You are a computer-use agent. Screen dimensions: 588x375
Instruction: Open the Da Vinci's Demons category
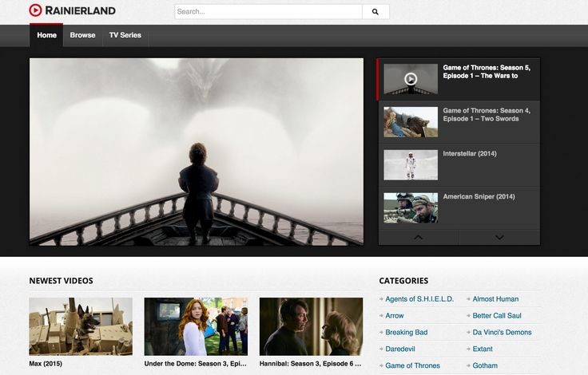(502, 333)
